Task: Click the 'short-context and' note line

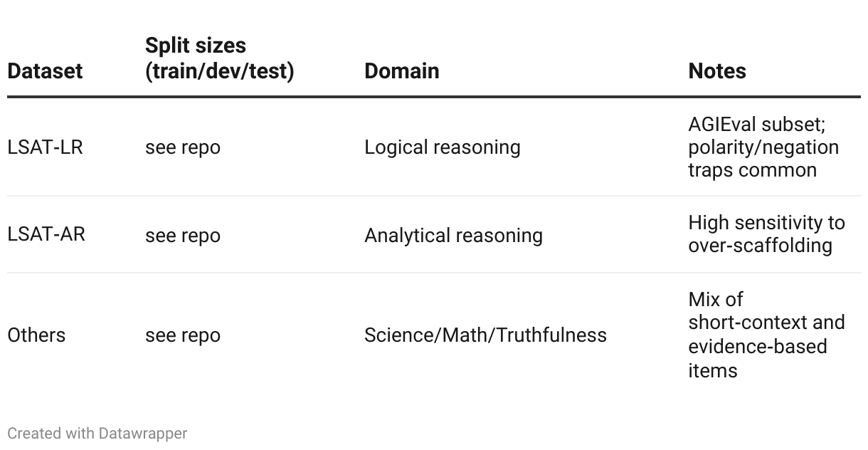Action: coord(766,323)
